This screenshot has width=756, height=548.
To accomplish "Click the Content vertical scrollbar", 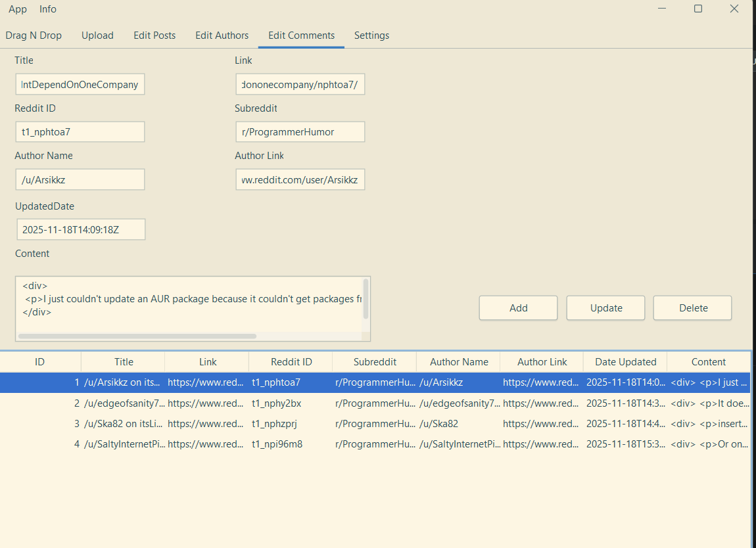I will [x=366, y=299].
